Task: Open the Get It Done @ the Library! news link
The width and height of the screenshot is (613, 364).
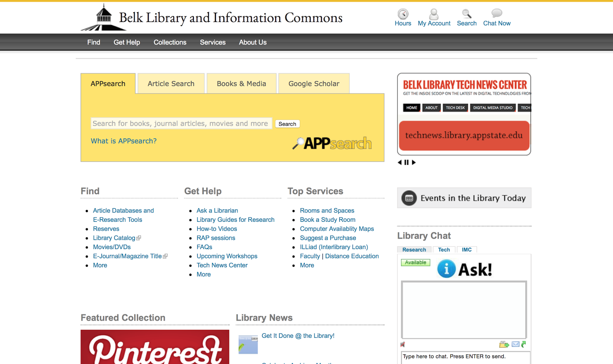Action: 298,336
